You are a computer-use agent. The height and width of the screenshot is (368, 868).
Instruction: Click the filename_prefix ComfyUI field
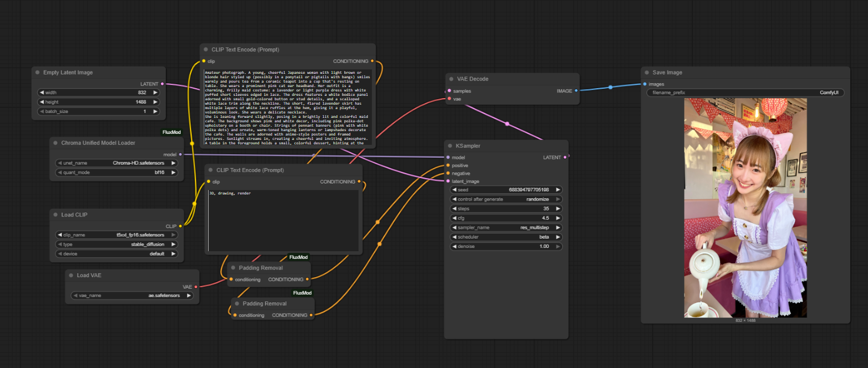[x=745, y=93]
